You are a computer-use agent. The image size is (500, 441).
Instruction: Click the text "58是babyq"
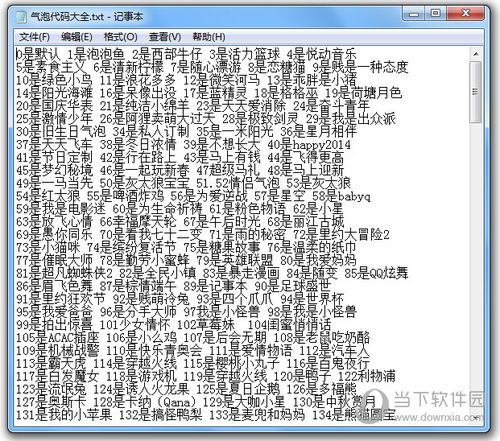(x=341, y=196)
